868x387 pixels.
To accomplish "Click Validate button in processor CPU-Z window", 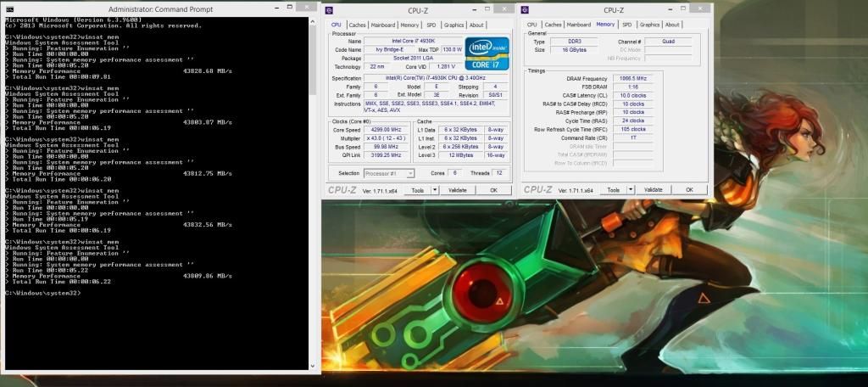I will click(x=457, y=190).
